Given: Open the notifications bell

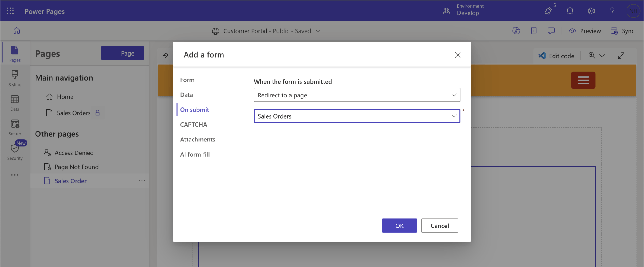Looking at the screenshot, I should point(570,11).
